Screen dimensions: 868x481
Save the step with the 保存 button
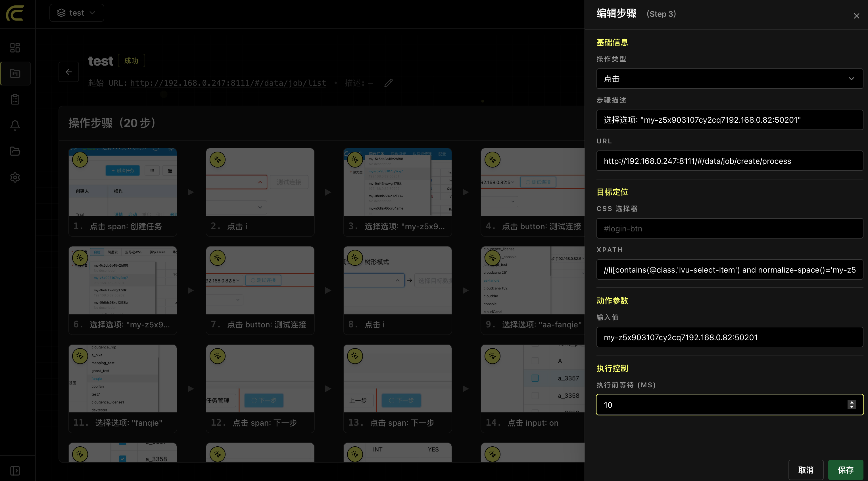(846, 470)
